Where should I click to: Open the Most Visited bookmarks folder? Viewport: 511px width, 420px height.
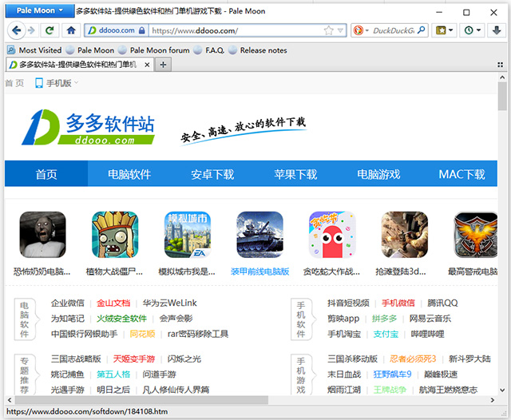[34, 50]
